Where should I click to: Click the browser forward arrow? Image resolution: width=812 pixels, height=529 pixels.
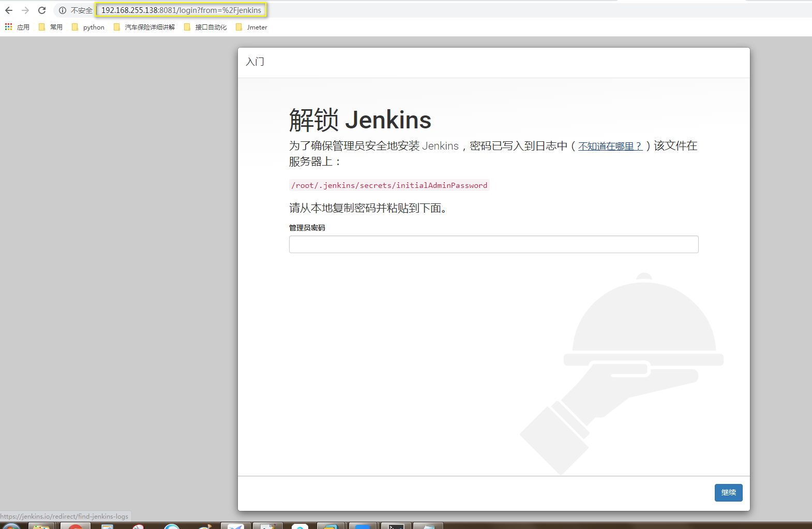[25, 10]
